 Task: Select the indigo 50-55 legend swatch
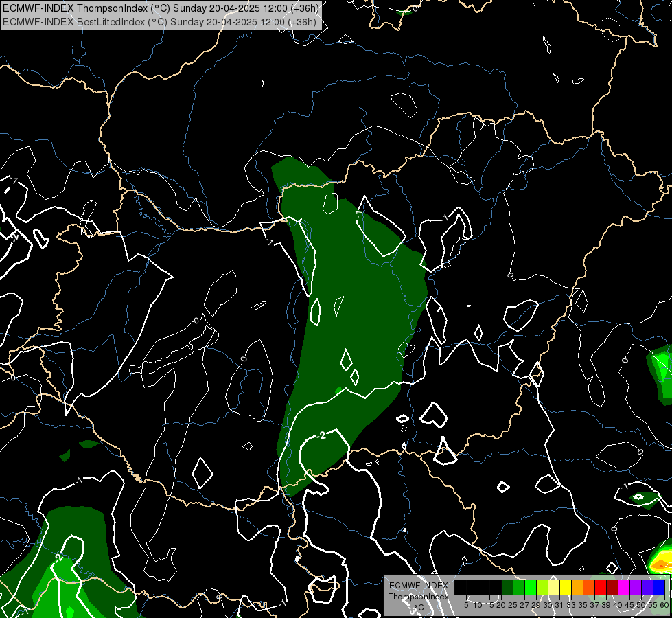[x=647, y=587]
